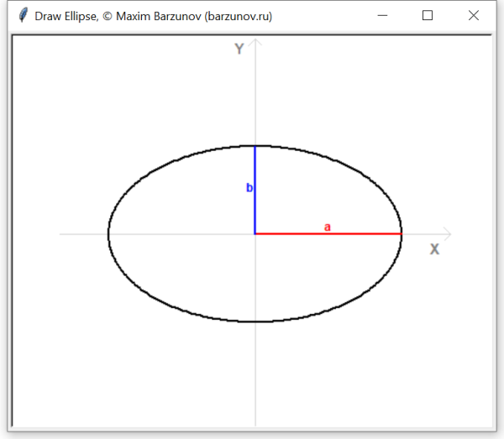Maximize the Draw Ellipse window
Screen dimensions: 504x439
click(428, 16)
